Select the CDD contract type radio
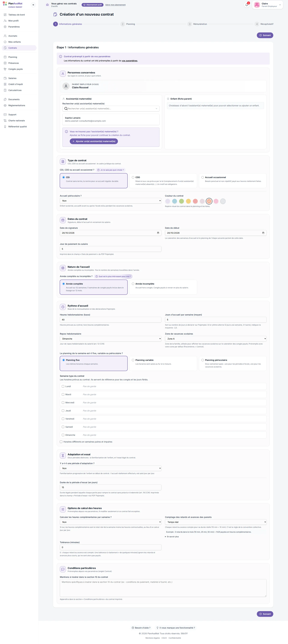This screenshot has width=288, height=644. coord(133,177)
